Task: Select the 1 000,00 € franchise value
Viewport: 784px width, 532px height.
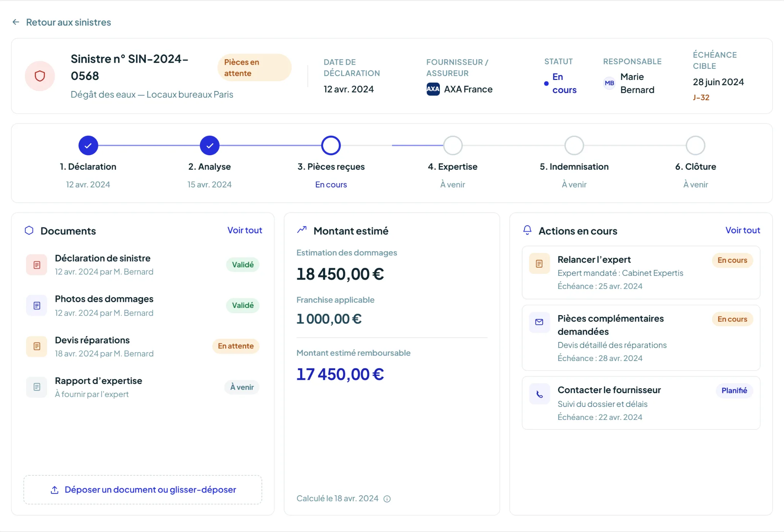Action: tap(329, 319)
